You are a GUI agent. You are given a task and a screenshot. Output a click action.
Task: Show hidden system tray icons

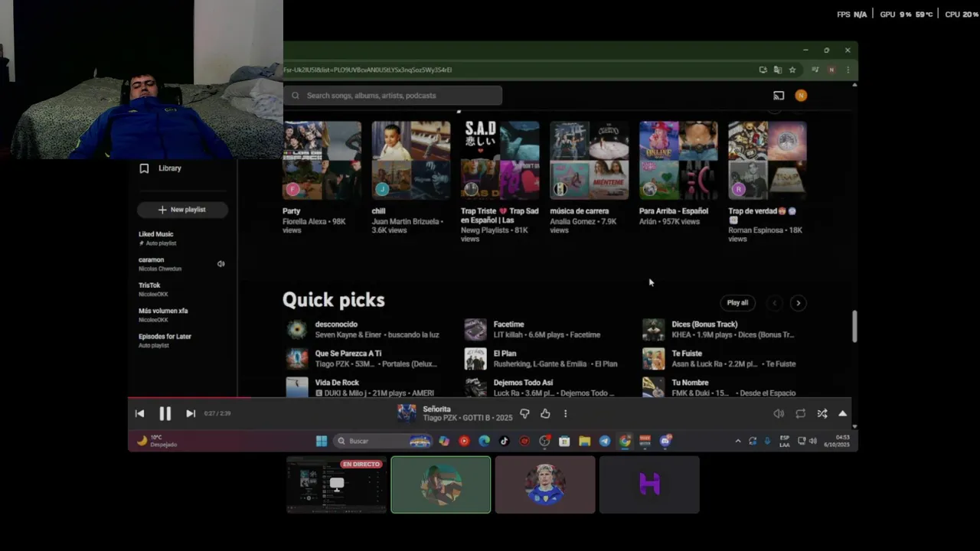pos(738,441)
